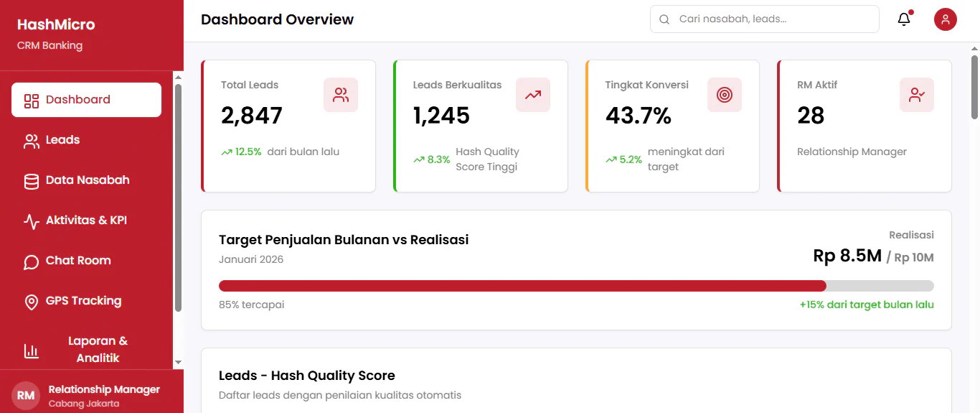Image resolution: width=980 pixels, height=413 pixels.
Task: Click 'Dashboard Overview' page title
Action: [277, 19]
